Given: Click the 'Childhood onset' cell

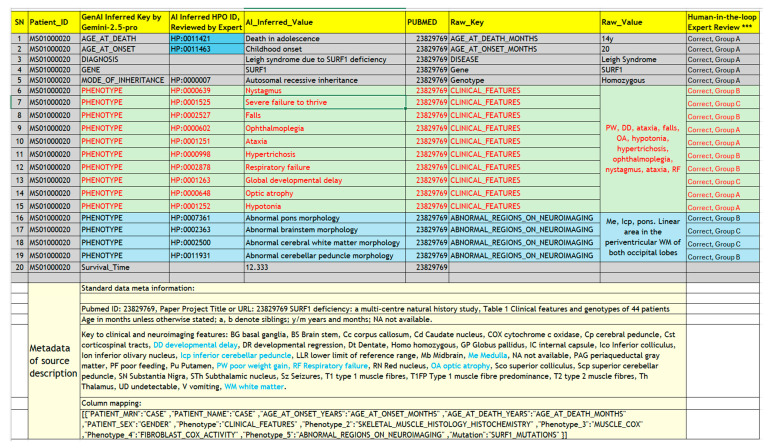Looking at the screenshot, I should tap(324, 49).
